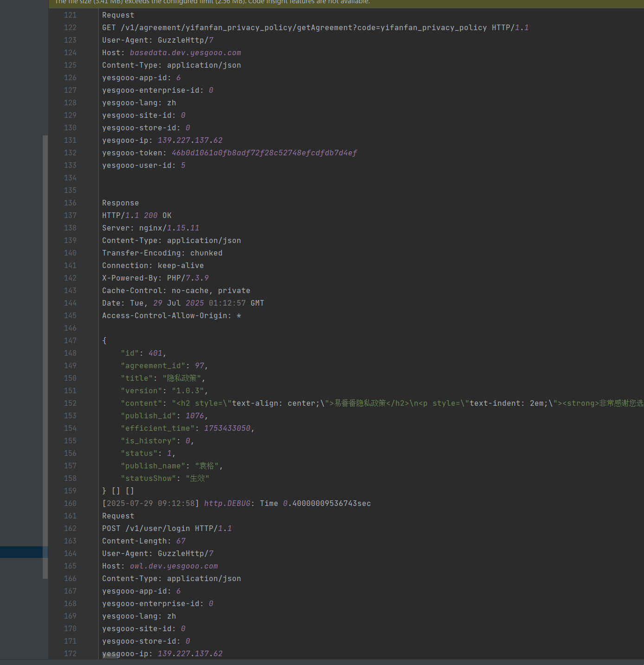Click the 'http.DEBUG' timestamp log line
Screen dimensions: 644x665
[237, 504]
